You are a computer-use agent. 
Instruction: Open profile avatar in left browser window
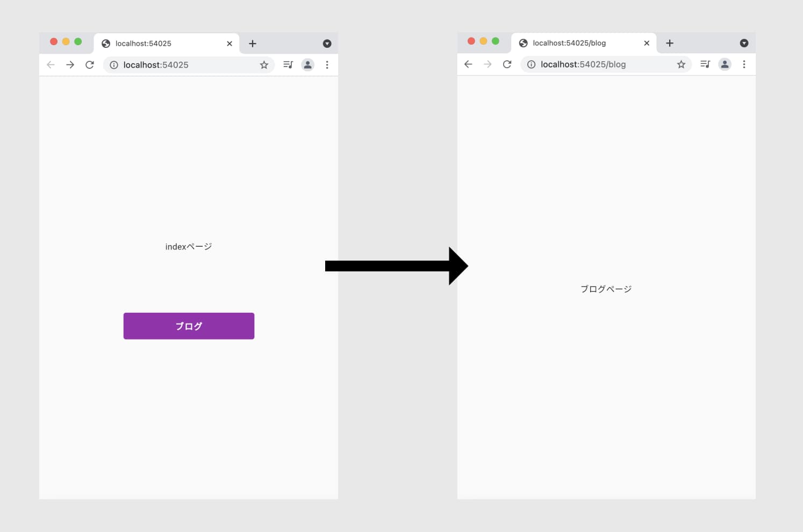pyautogui.click(x=307, y=64)
